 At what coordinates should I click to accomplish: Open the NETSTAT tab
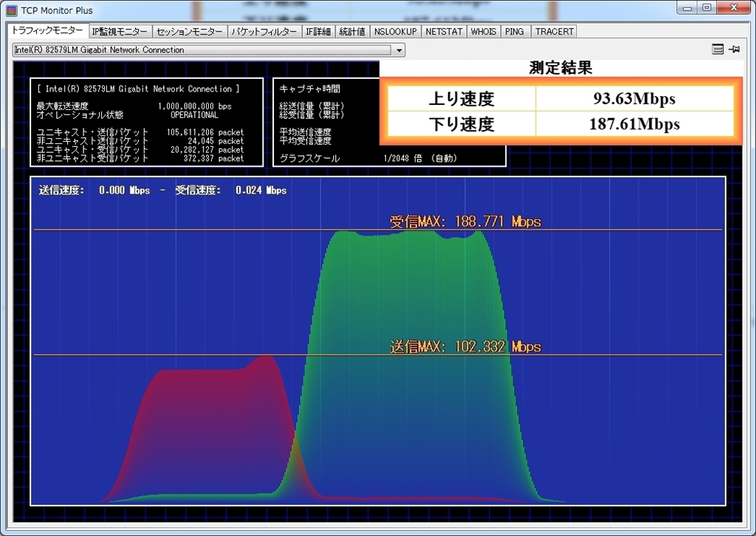[444, 32]
